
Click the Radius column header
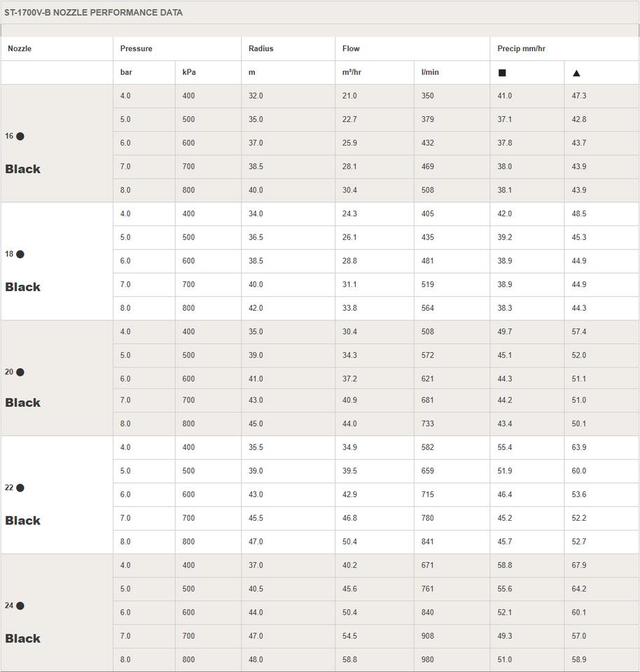[260, 49]
